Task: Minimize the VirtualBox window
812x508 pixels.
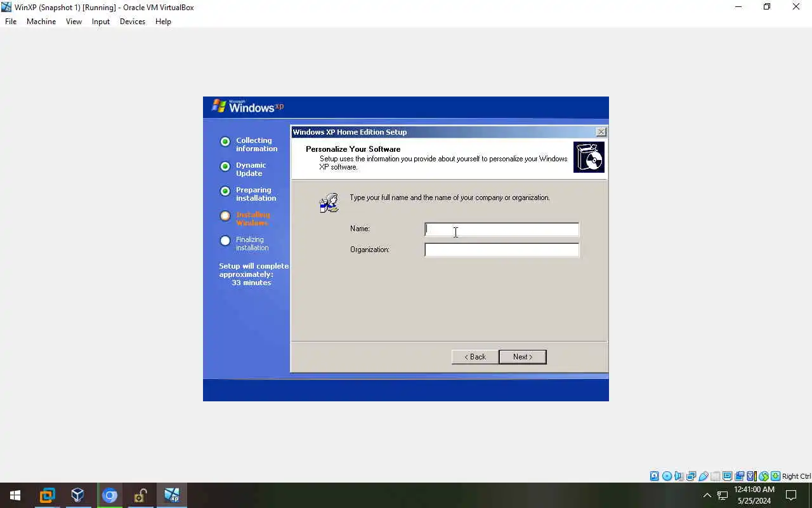Action: click(738, 7)
